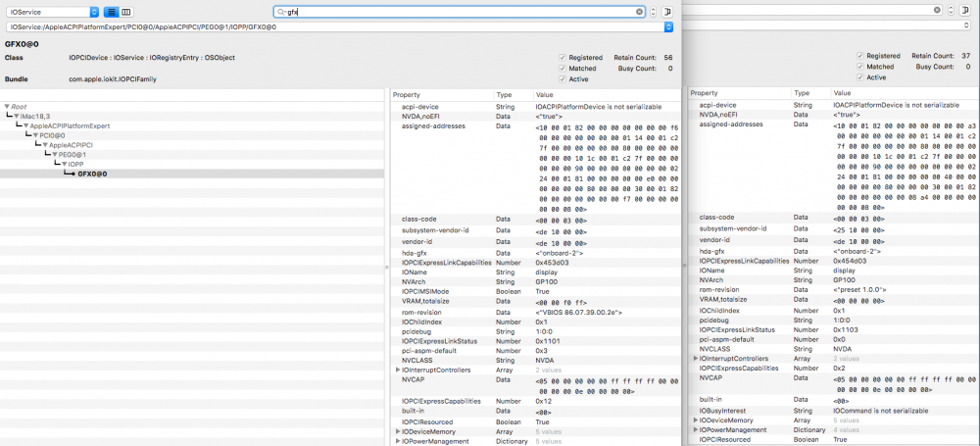Click the magnifier icon in the search field

point(281,12)
